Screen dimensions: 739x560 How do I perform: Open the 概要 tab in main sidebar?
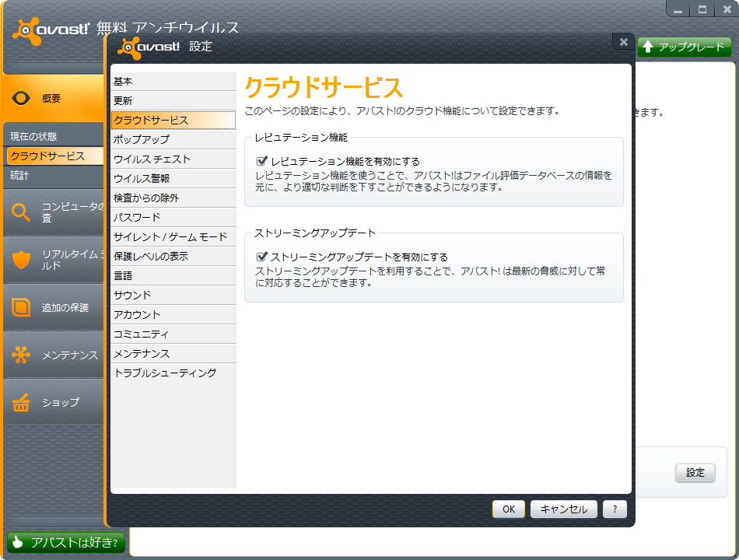click(x=53, y=98)
